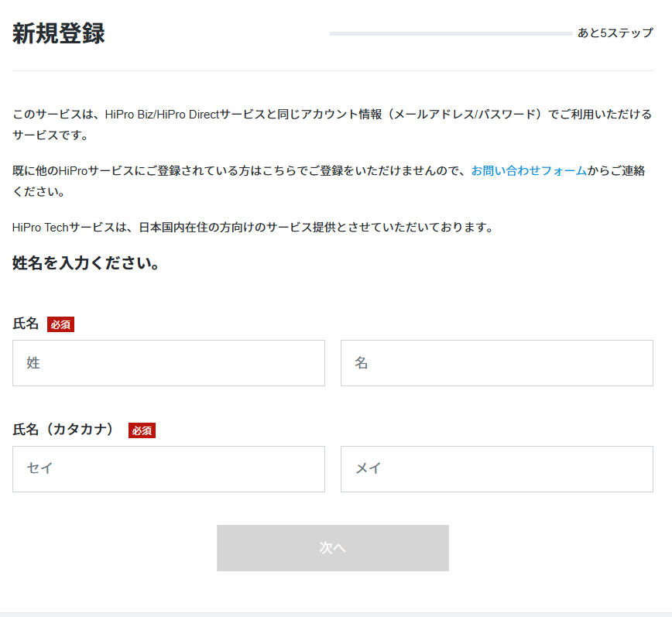Click the 必須 badge beside 氏名（カタカナ）
The image size is (672, 617).
tap(142, 430)
